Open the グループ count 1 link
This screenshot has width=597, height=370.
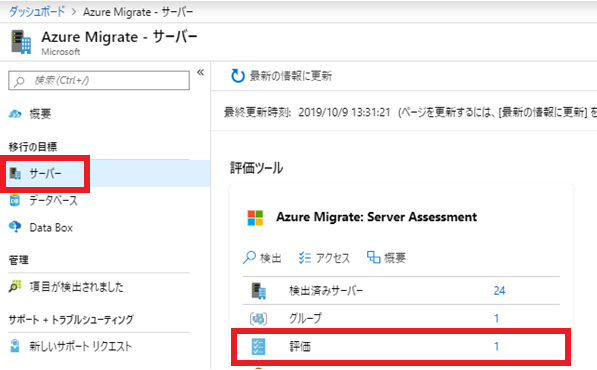click(x=496, y=318)
